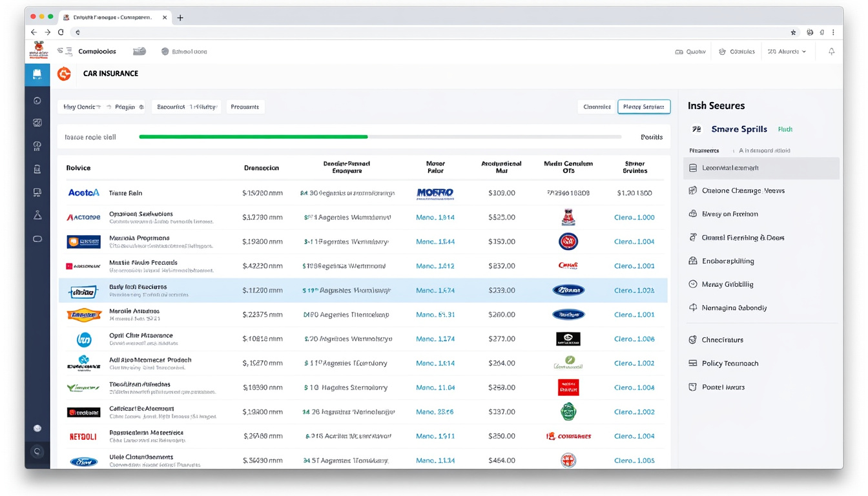Open a new browser tab with plus
The width and height of the screenshot is (868, 496).
(180, 17)
